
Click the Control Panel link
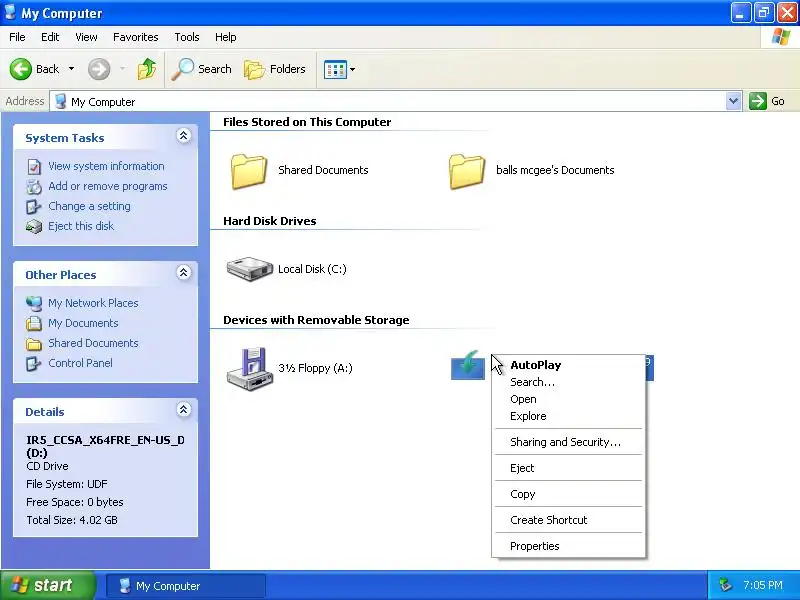pyautogui.click(x=81, y=363)
